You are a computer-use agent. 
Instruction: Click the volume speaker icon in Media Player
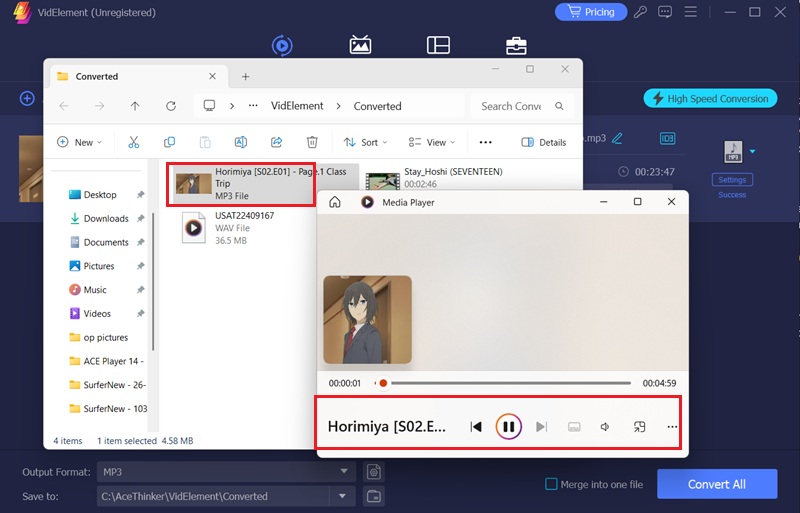click(x=605, y=426)
